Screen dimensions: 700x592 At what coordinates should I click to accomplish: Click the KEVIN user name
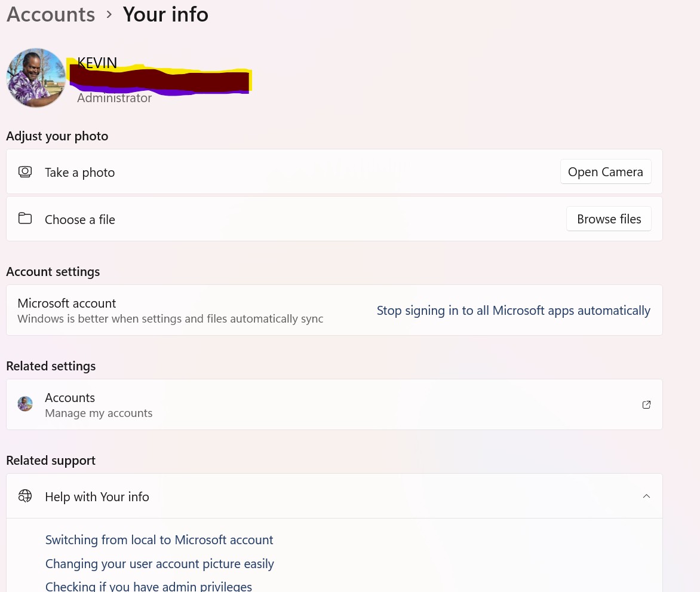pyautogui.click(x=97, y=63)
